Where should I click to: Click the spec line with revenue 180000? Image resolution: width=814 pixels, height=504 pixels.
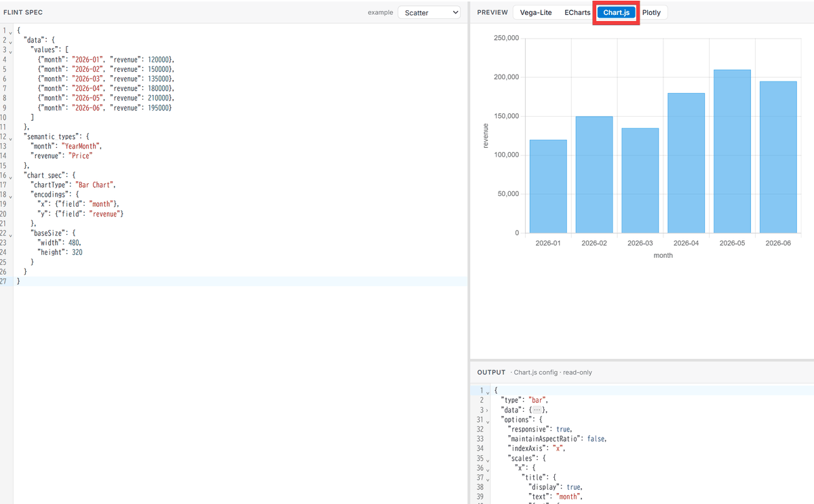pyautogui.click(x=106, y=88)
